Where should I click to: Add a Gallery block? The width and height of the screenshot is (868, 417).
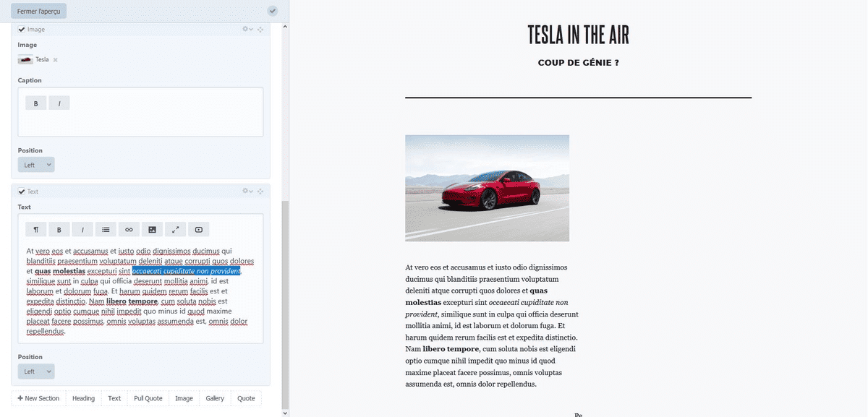pos(215,398)
